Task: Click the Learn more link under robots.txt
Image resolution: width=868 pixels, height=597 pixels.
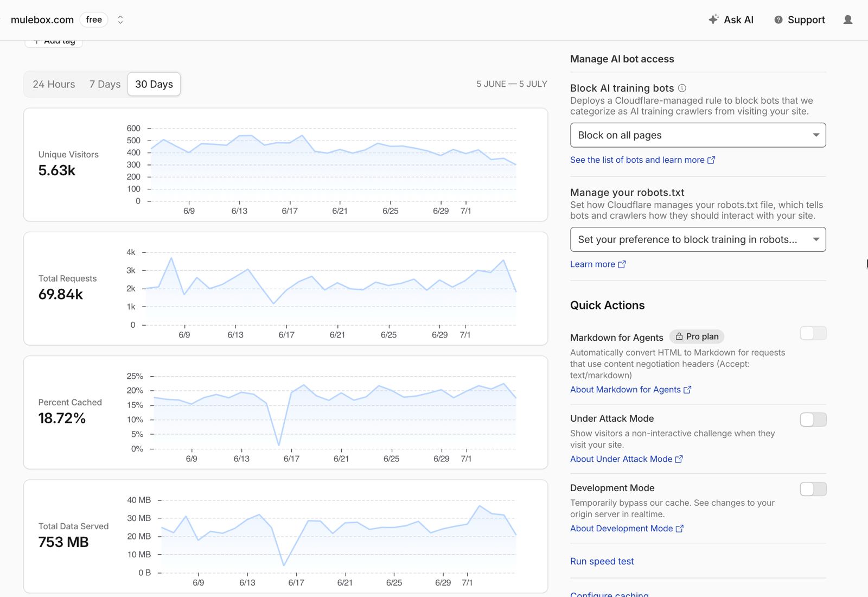Action: point(598,264)
